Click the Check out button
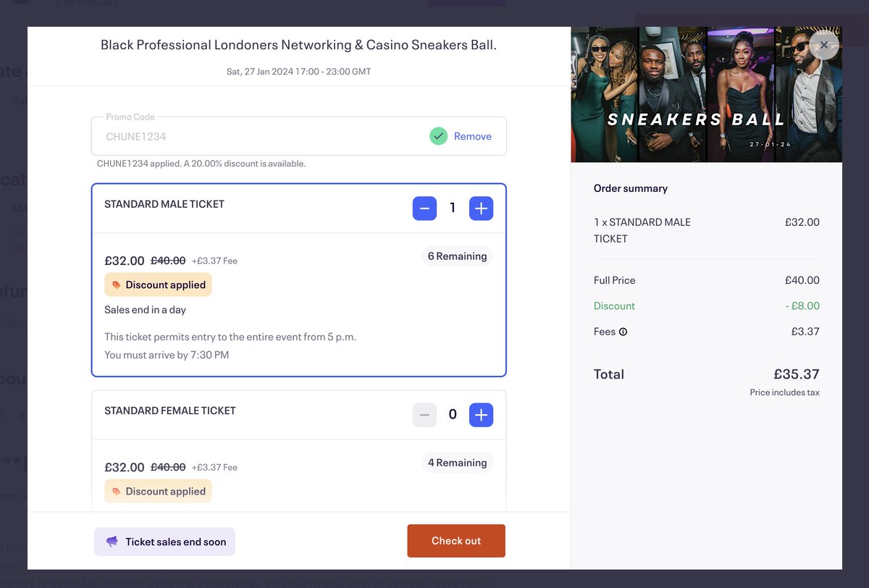The height and width of the screenshot is (588, 869). [456, 541]
